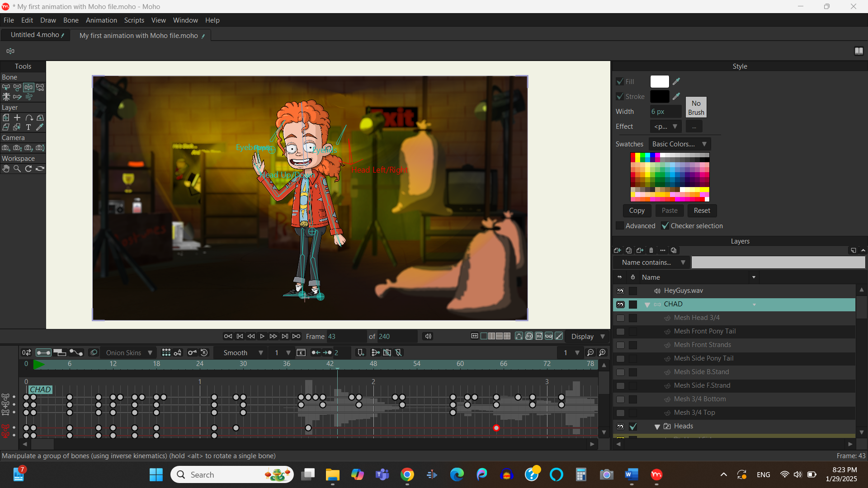
Task: Open the Bone menu
Action: [71, 20]
